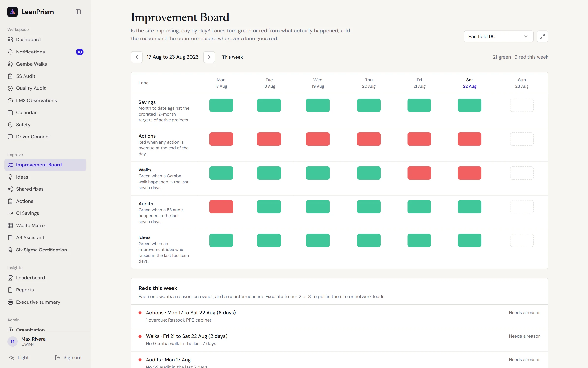Screen dimensions: 588x368
Task: Click the Waste Matrix table icon
Action: pos(10,225)
